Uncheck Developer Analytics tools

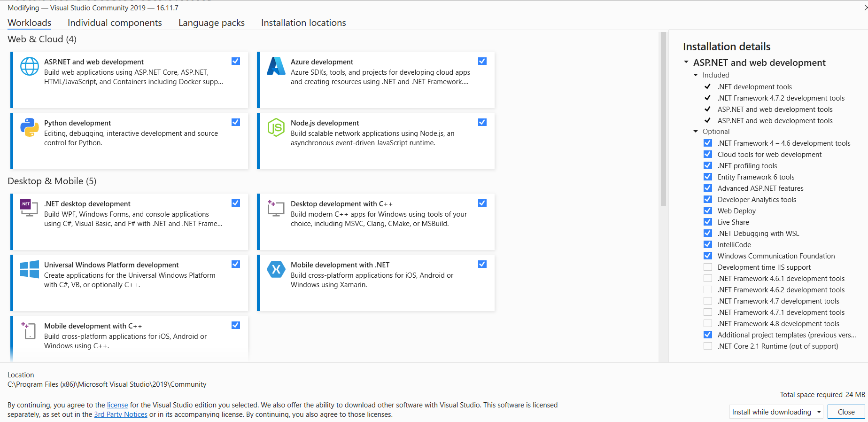click(x=708, y=199)
